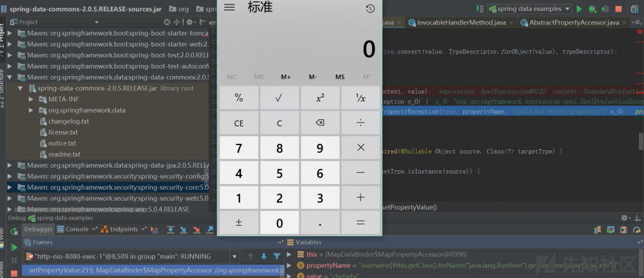Collapse all in the Project panel
The height and width of the screenshot is (278, 644).
(176, 22)
